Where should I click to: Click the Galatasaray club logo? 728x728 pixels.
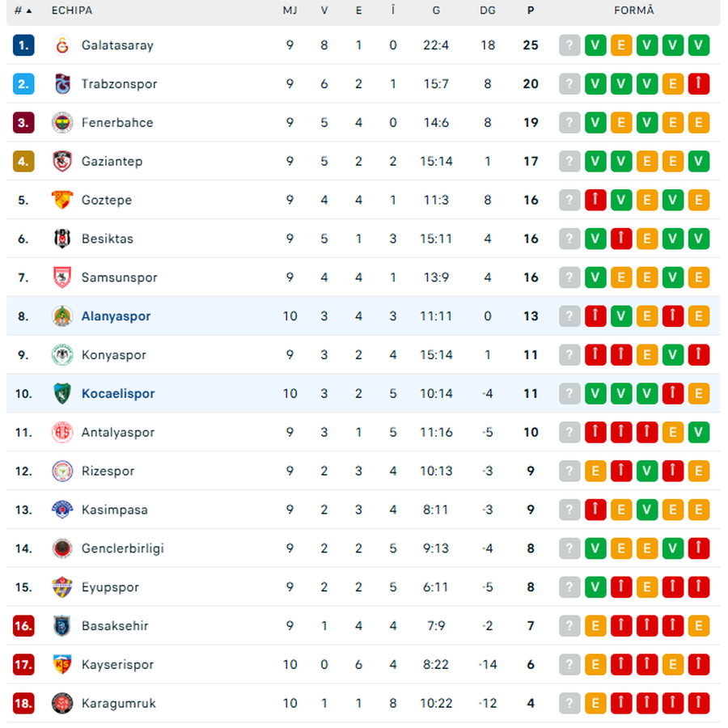coord(62,45)
